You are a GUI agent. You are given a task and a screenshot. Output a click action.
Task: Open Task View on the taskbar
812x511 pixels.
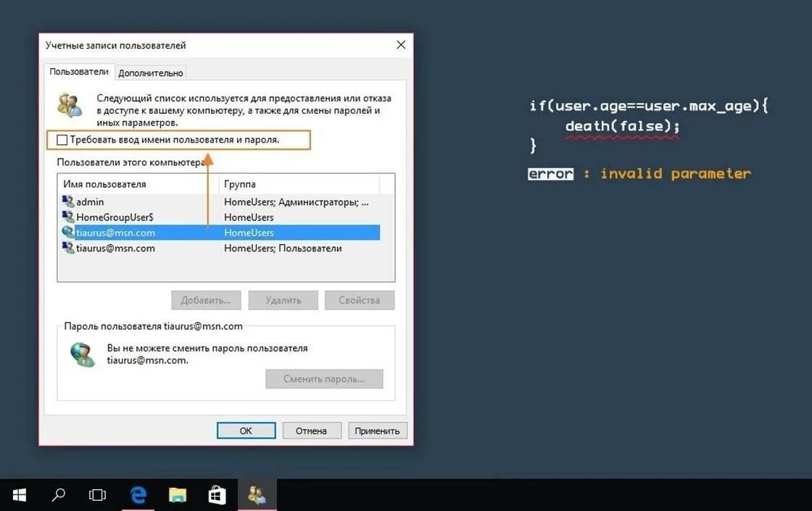point(97,495)
